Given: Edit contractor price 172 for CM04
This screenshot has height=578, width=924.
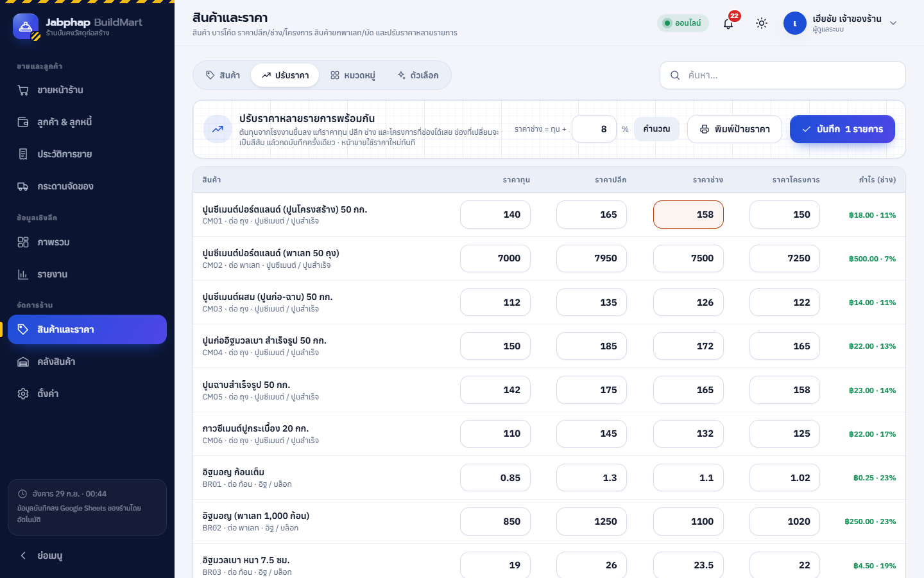Looking at the screenshot, I should (x=689, y=346).
